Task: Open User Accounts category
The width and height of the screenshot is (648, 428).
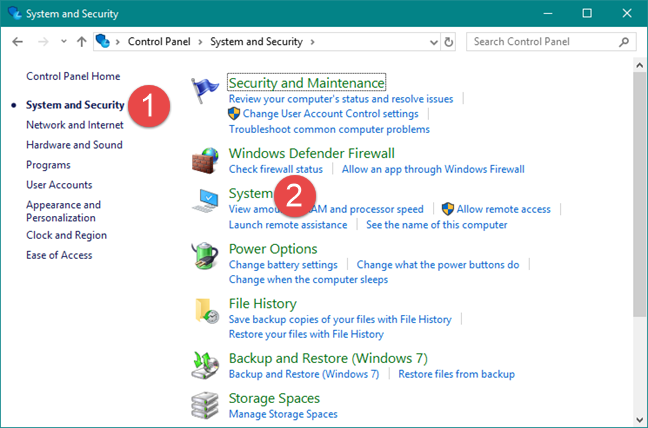Action: (59, 185)
